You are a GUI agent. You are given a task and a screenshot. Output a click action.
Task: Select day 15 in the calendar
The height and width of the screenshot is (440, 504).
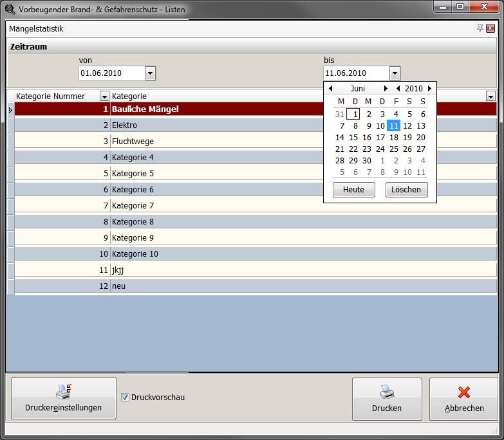pos(353,137)
